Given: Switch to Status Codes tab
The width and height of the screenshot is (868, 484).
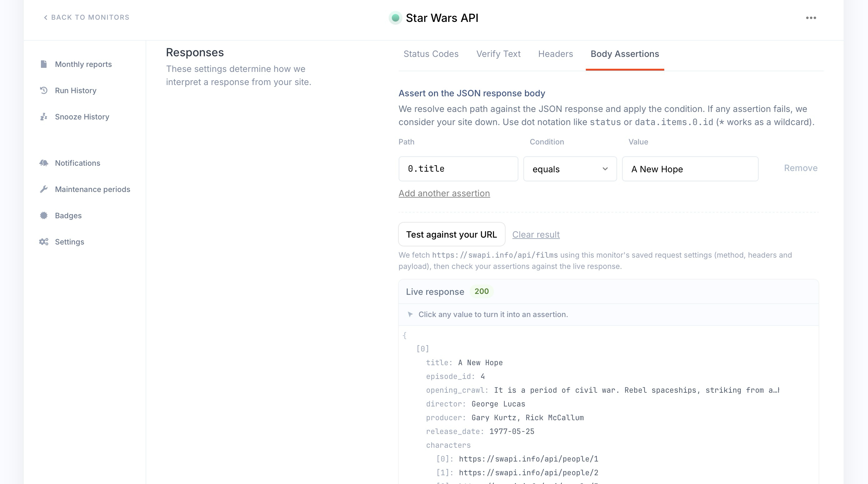Looking at the screenshot, I should [431, 54].
